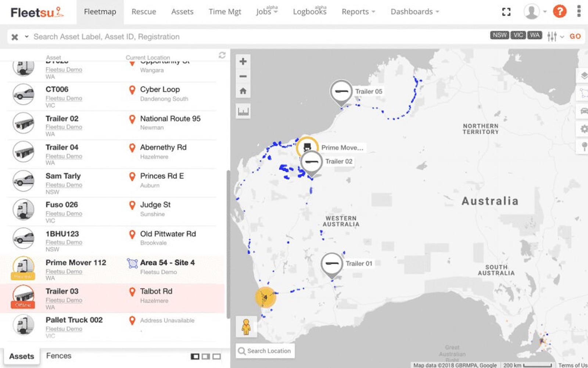
Task: Enter fullscreen mode
Action: click(506, 12)
